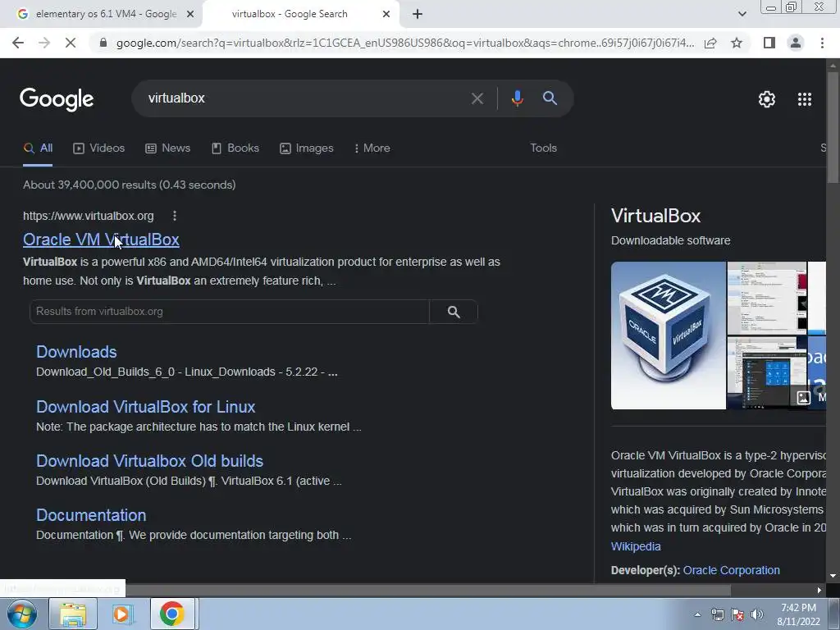Open Google settings gear icon
The image size is (840, 630).
tap(767, 99)
